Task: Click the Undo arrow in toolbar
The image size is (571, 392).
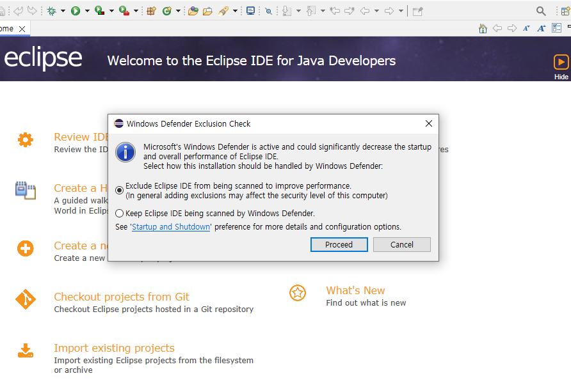Action: (x=18, y=11)
